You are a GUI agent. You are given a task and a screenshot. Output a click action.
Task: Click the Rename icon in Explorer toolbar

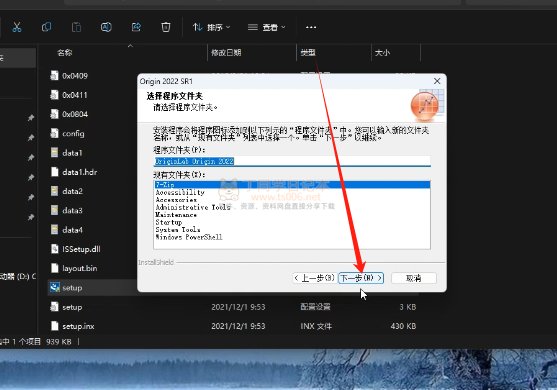(106, 27)
